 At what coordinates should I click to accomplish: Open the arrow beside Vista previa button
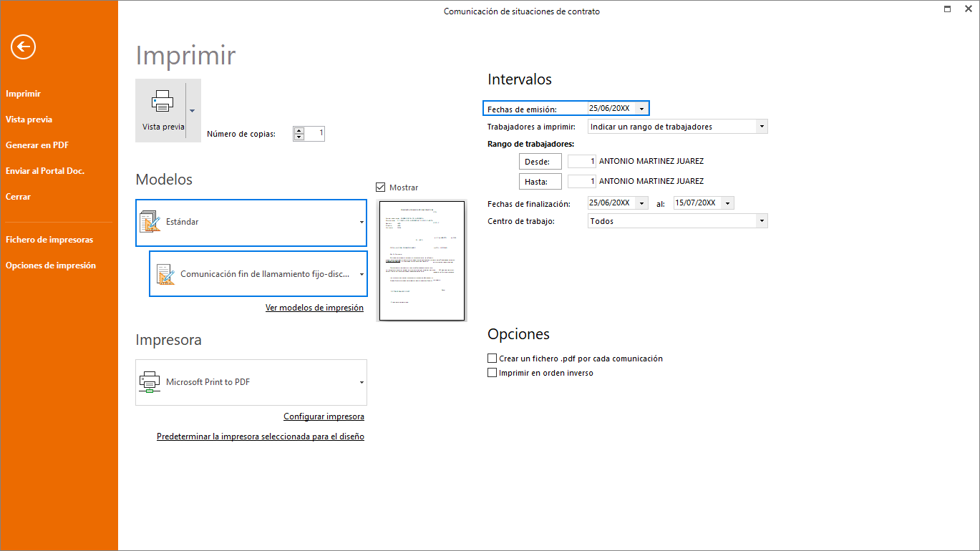[192, 111]
